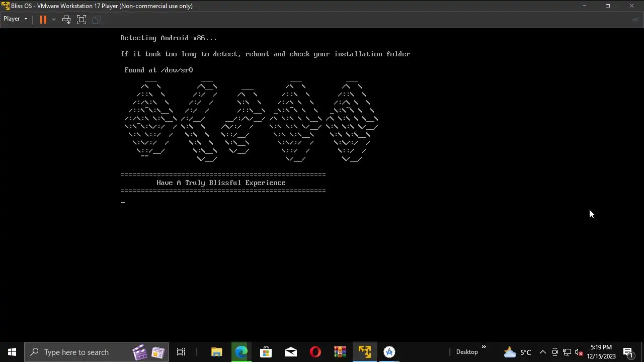644x362 pixels.
Task: Click the Unity mode icon
Action: (97, 20)
